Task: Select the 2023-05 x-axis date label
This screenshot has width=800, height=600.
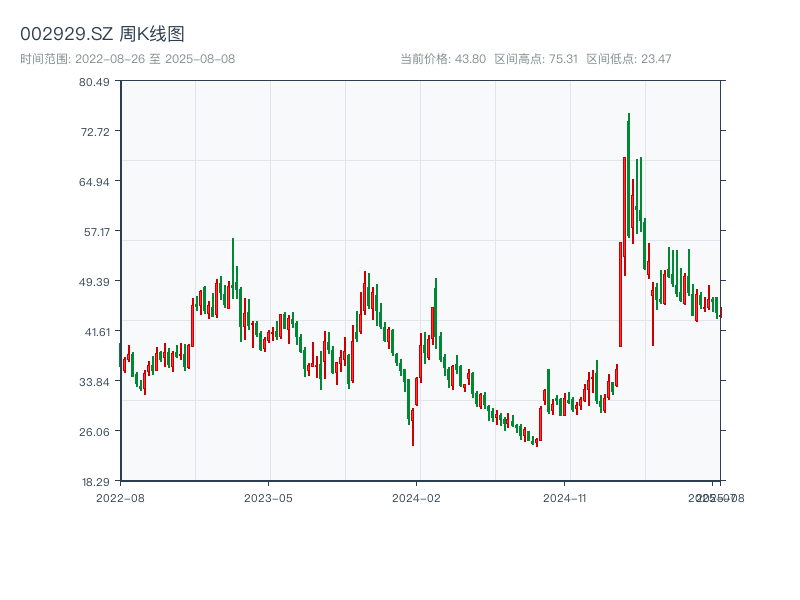Action: click(268, 497)
